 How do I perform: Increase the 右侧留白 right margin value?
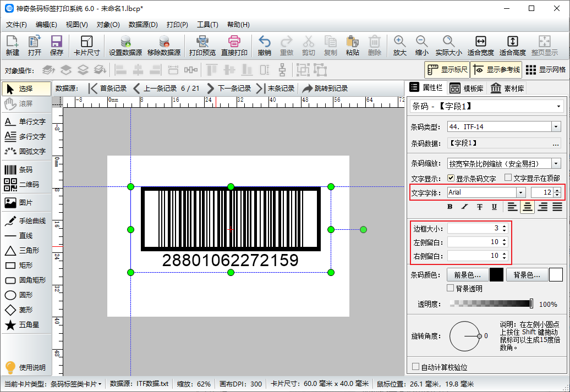504,253
